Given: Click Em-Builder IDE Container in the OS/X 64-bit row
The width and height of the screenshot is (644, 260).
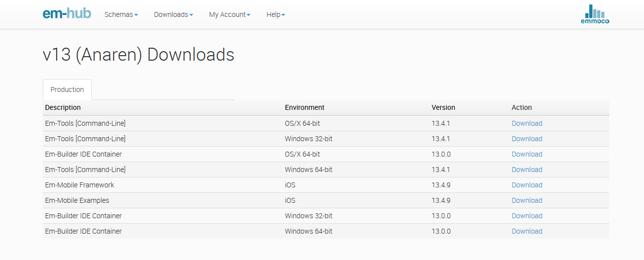Looking at the screenshot, I should (x=83, y=154).
